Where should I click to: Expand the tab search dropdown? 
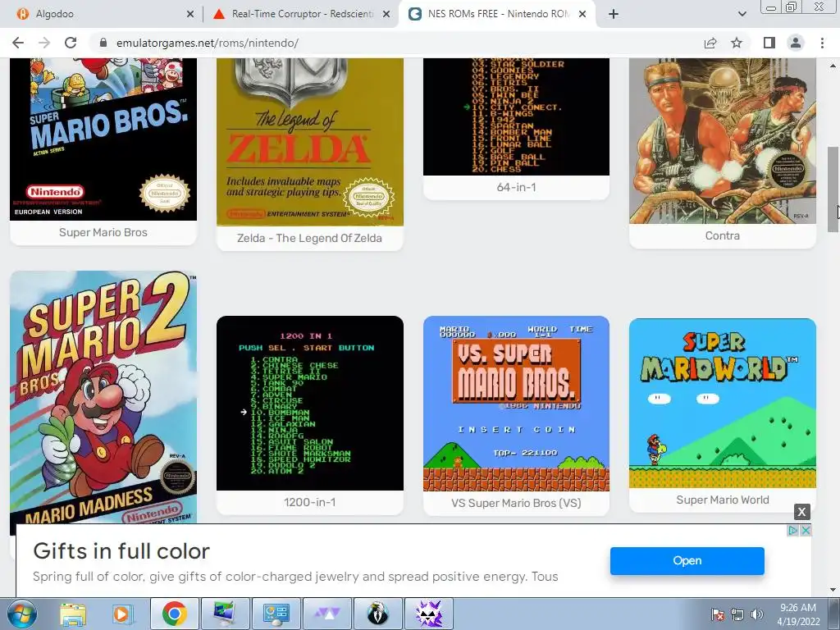click(742, 14)
